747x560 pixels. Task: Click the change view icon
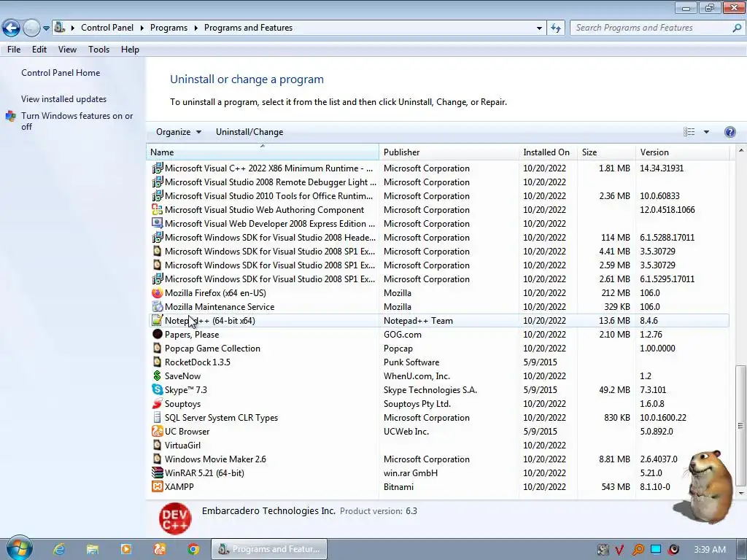[689, 132]
